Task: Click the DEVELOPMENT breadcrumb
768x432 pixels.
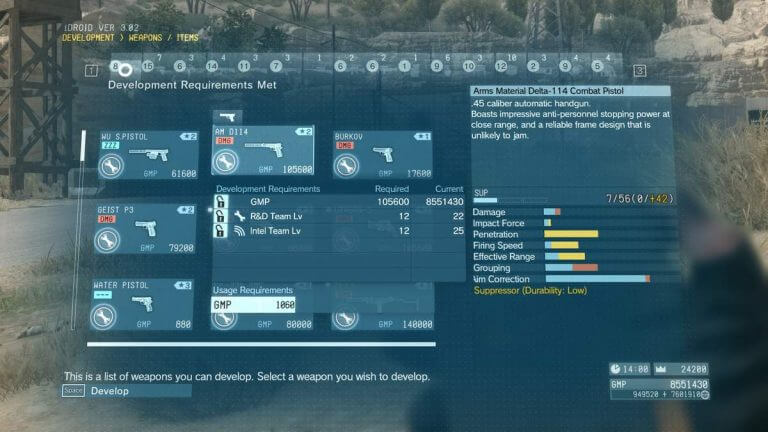Action: (x=88, y=38)
